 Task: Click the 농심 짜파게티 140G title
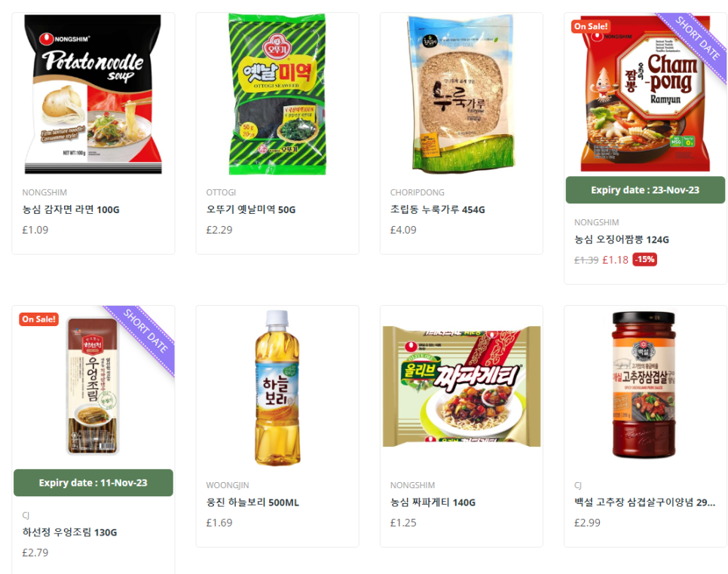click(433, 502)
